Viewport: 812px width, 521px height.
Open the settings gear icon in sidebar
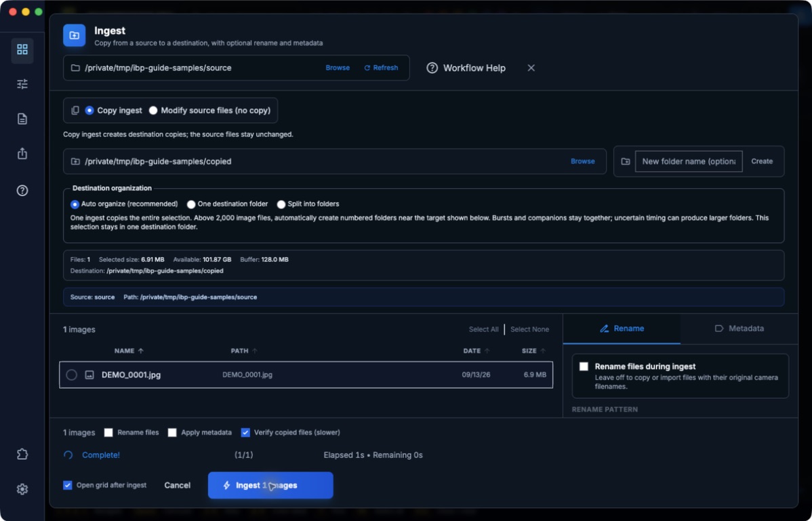22,489
